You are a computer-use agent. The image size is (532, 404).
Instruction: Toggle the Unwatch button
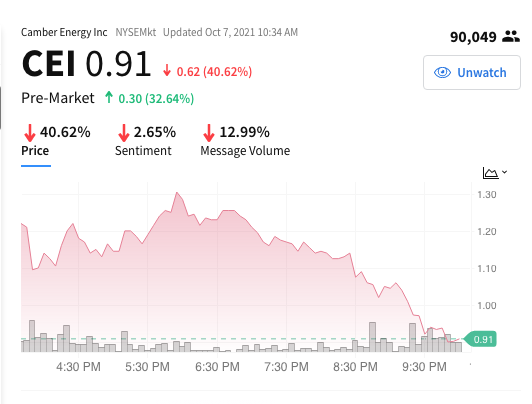472,73
